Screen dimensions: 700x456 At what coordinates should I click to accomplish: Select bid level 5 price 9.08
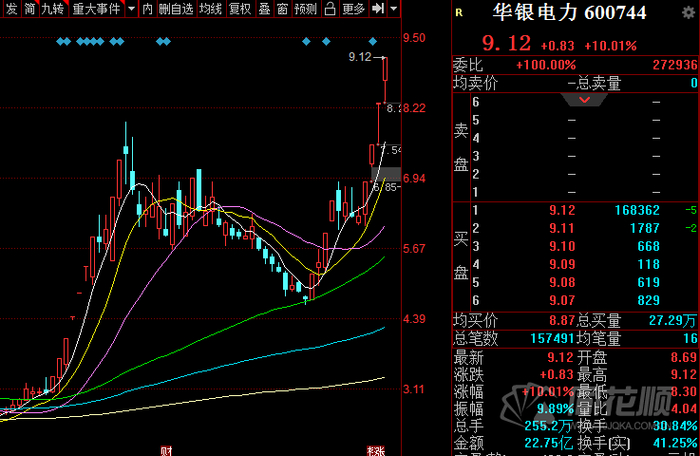point(562,282)
